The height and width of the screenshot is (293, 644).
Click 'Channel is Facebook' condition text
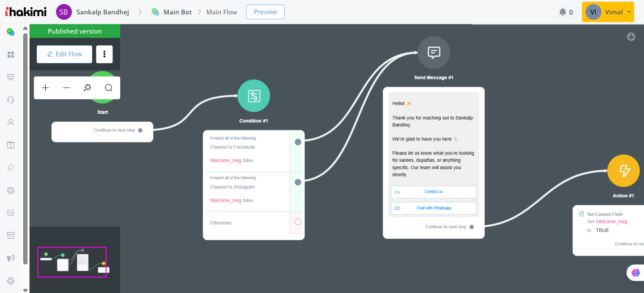click(x=232, y=147)
